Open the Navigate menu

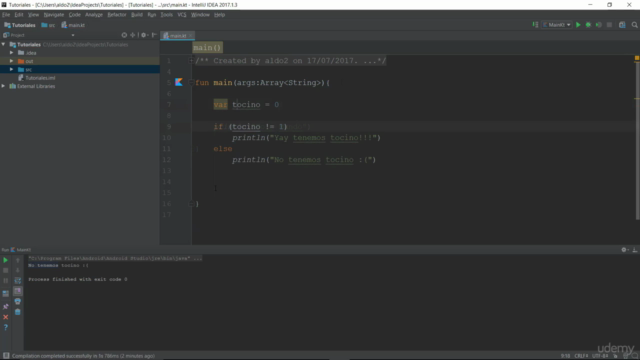click(54, 15)
